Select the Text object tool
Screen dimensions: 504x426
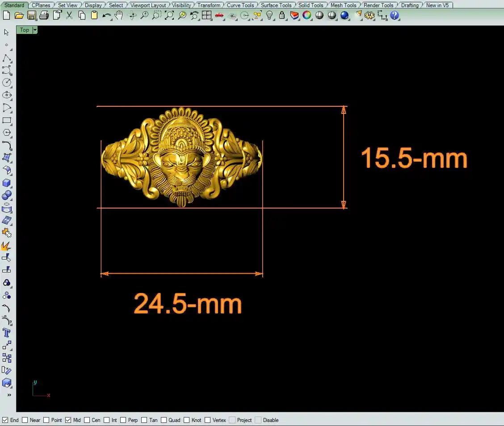click(x=7, y=333)
